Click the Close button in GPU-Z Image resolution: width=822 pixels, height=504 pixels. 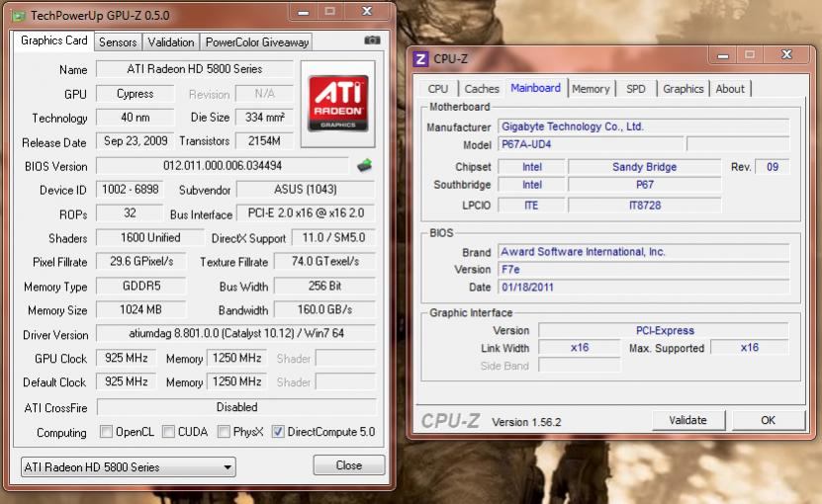348,465
